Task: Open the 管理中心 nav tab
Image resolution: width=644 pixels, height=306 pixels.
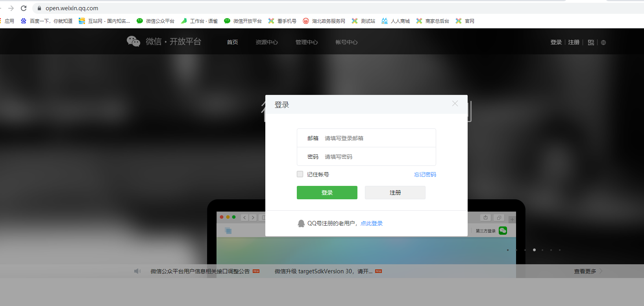Action: coord(307,42)
